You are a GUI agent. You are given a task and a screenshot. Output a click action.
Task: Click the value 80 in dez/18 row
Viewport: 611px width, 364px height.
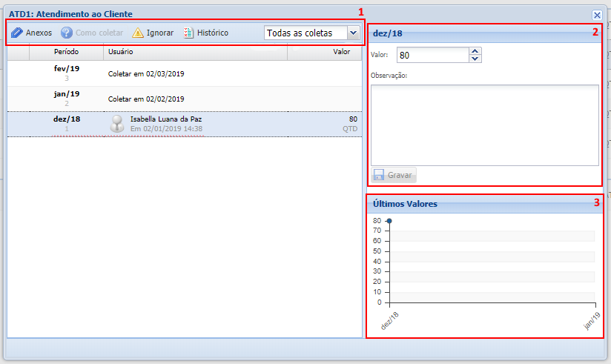click(x=353, y=119)
